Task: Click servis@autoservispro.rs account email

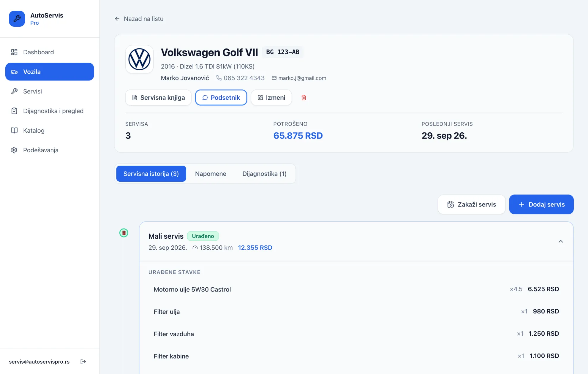Action: [39, 362]
